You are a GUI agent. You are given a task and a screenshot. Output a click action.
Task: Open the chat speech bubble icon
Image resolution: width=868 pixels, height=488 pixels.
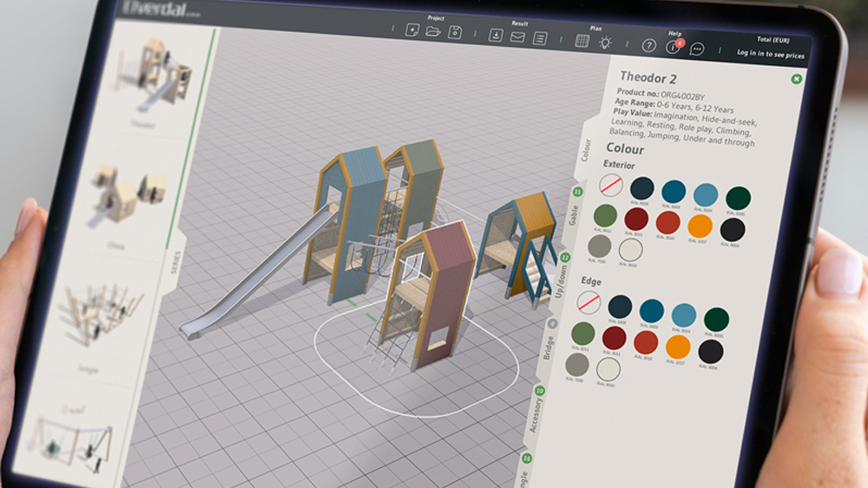tap(697, 49)
